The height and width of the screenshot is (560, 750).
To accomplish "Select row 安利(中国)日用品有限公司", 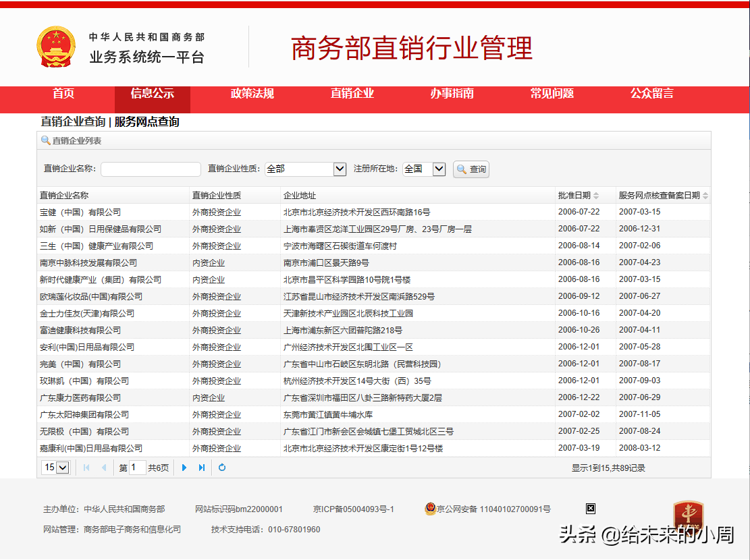I will 373,347.
